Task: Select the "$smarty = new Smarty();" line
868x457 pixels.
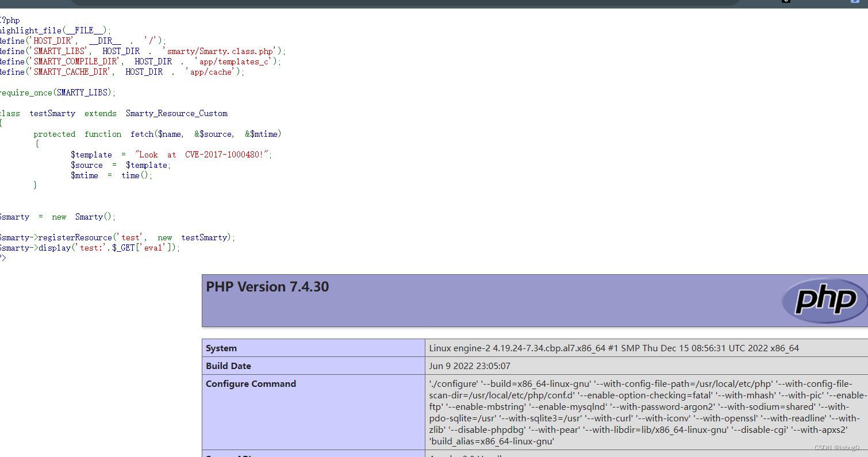Action: (x=58, y=217)
